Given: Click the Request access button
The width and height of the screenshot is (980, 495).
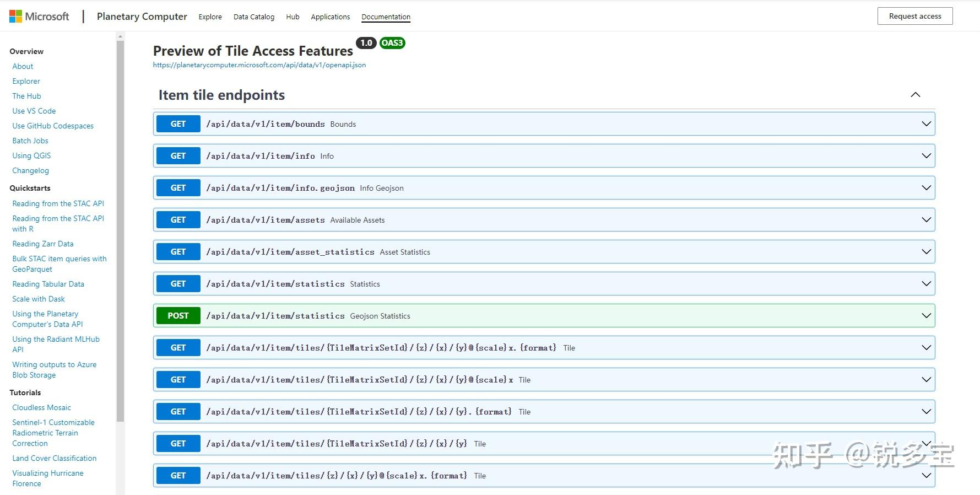Looking at the screenshot, I should click(915, 17).
